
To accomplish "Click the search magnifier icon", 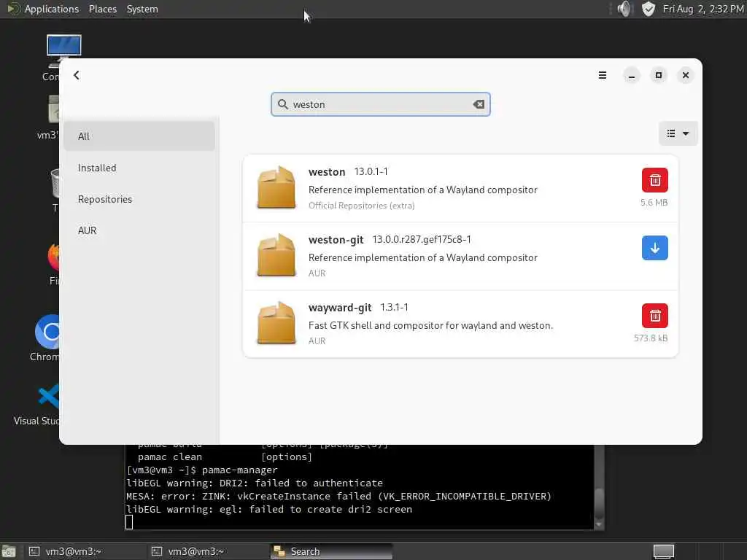I will [283, 104].
